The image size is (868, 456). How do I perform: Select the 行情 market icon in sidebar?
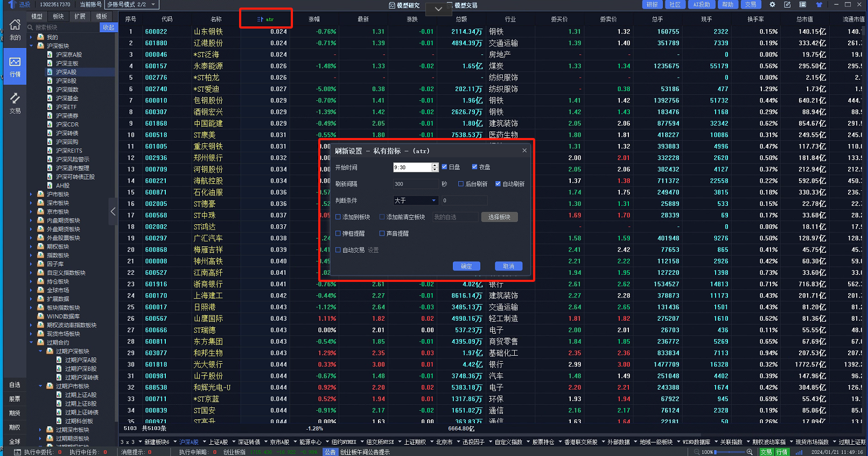tap(15, 62)
